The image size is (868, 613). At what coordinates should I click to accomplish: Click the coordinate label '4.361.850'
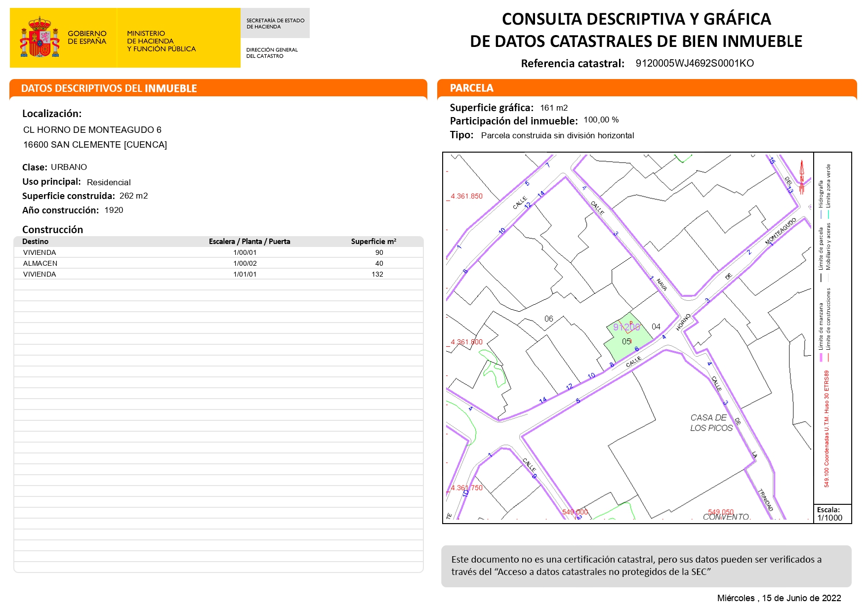[x=466, y=196]
